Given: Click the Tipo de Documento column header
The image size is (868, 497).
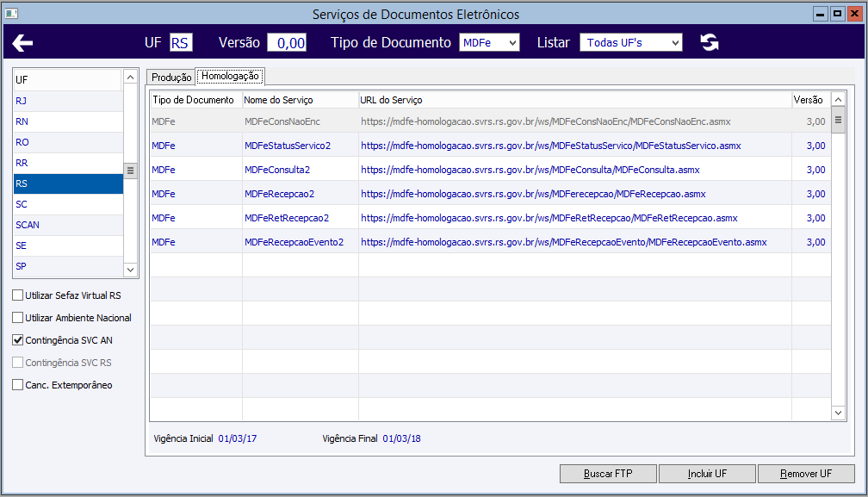Looking at the screenshot, I should click(196, 100).
